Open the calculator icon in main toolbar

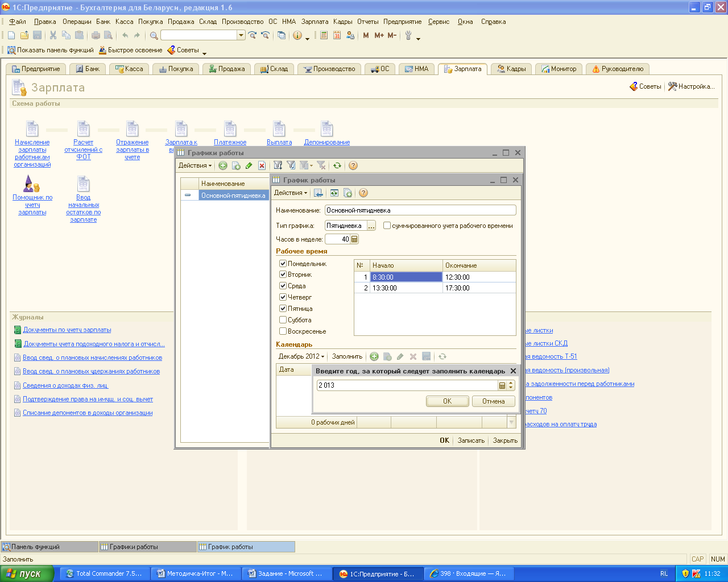tap(324, 35)
